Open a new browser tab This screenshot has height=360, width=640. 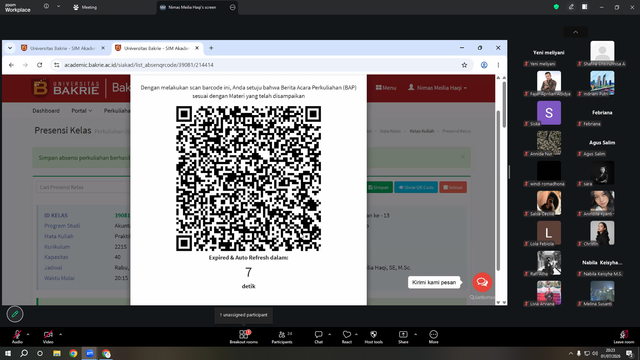pos(211,48)
